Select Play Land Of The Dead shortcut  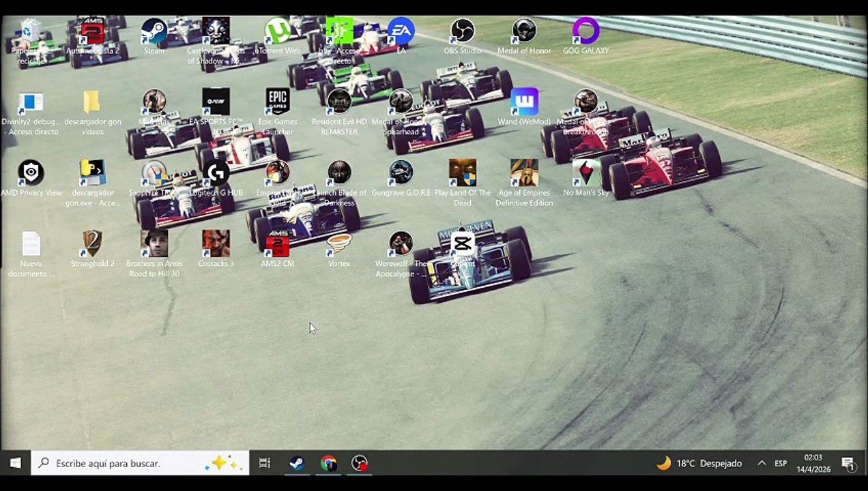[x=462, y=183]
